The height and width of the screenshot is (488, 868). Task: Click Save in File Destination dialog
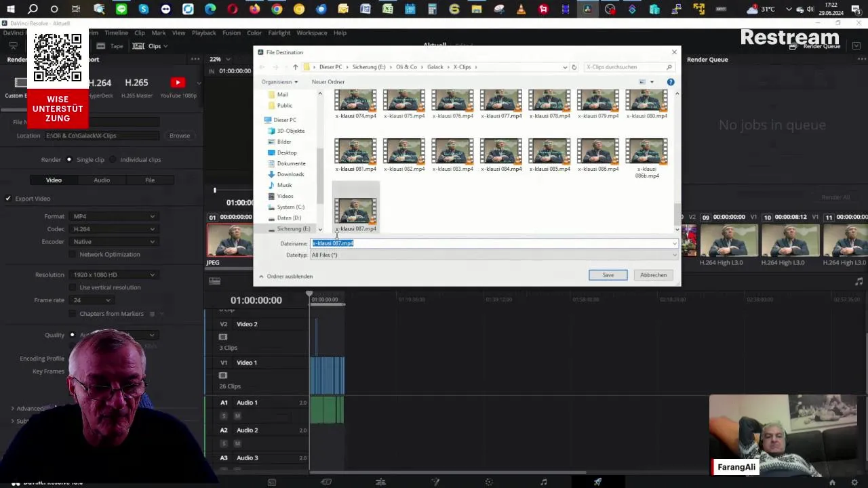point(608,275)
